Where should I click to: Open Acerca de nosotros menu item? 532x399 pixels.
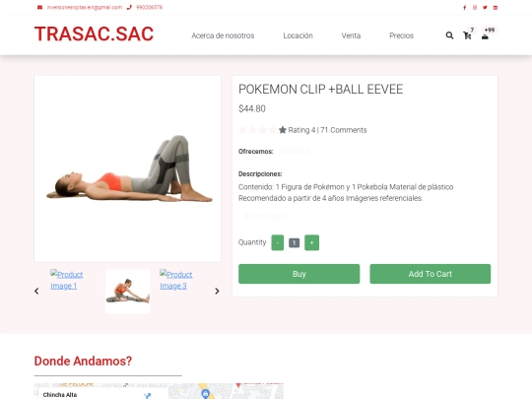click(223, 35)
